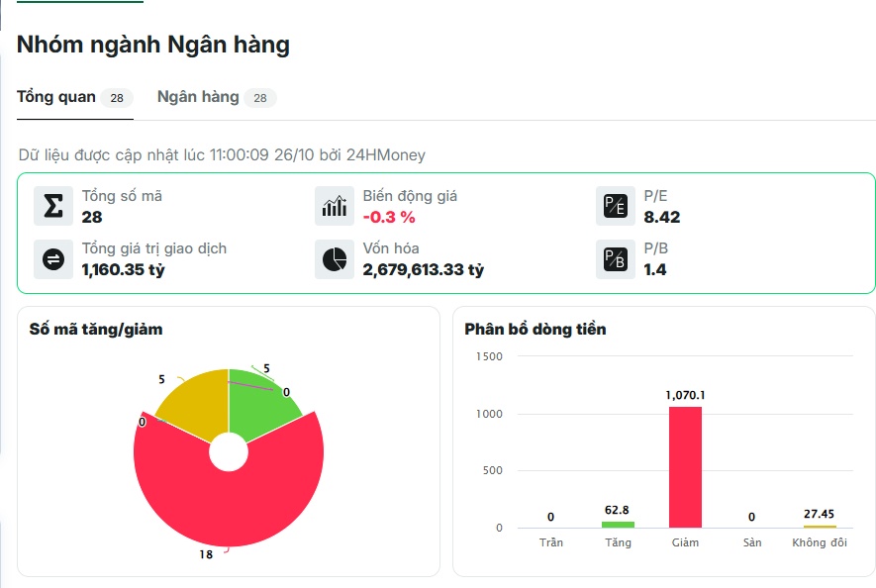Click the -0.3 % price change value
This screenshot has width=876, height=588.
pyautogui.click(x=389, y=217)
